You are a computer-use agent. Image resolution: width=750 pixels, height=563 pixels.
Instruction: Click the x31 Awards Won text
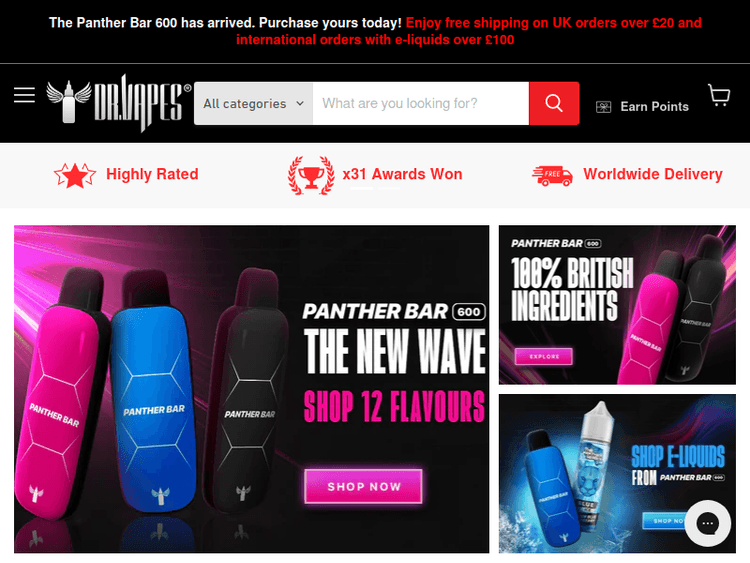click(402, 174)
